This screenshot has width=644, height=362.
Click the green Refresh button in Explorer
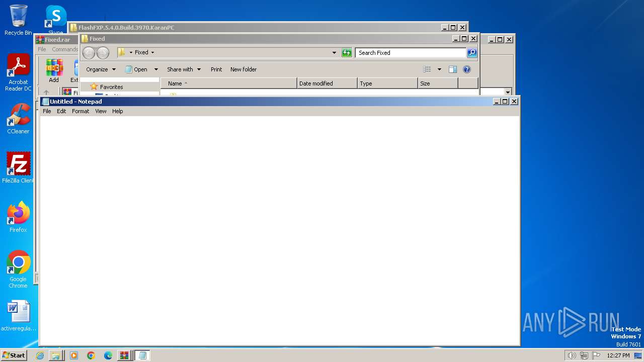347,52
